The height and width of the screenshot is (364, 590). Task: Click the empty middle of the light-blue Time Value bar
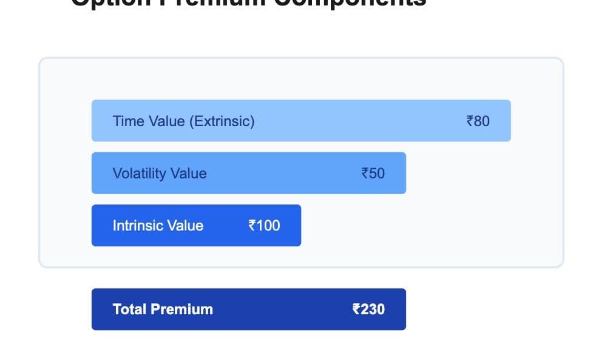click(358, 121)
